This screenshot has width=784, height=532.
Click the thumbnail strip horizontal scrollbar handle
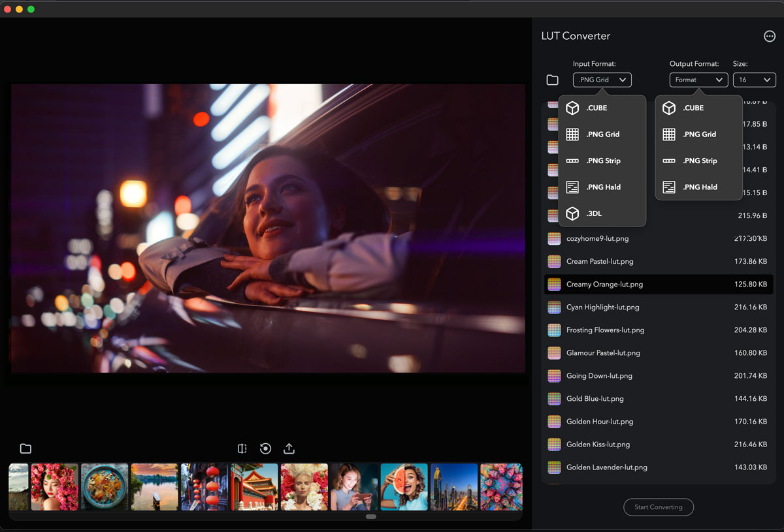pos(371,516)
